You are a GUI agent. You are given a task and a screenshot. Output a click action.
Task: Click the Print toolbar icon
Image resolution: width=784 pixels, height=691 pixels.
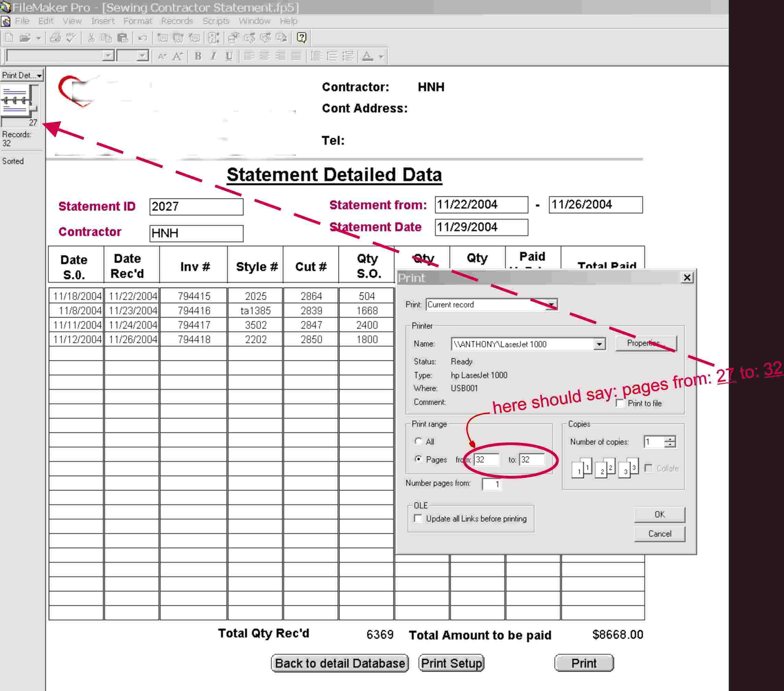pos(55,38)
